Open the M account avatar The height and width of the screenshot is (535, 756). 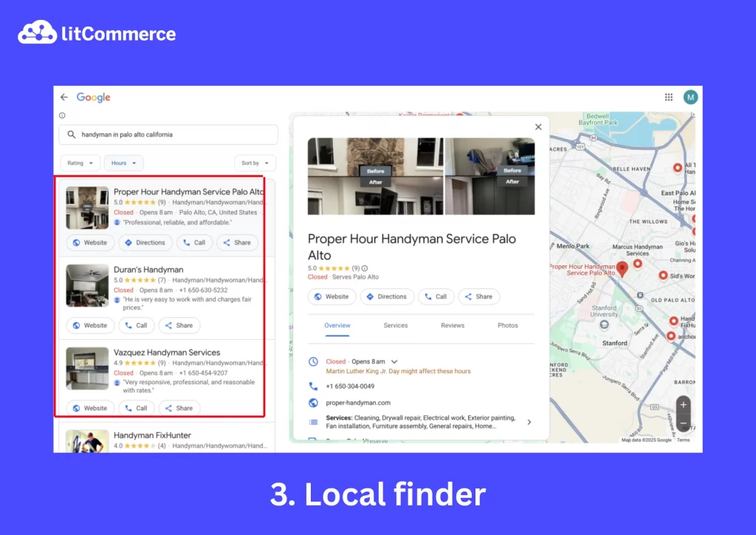[690, 98]
